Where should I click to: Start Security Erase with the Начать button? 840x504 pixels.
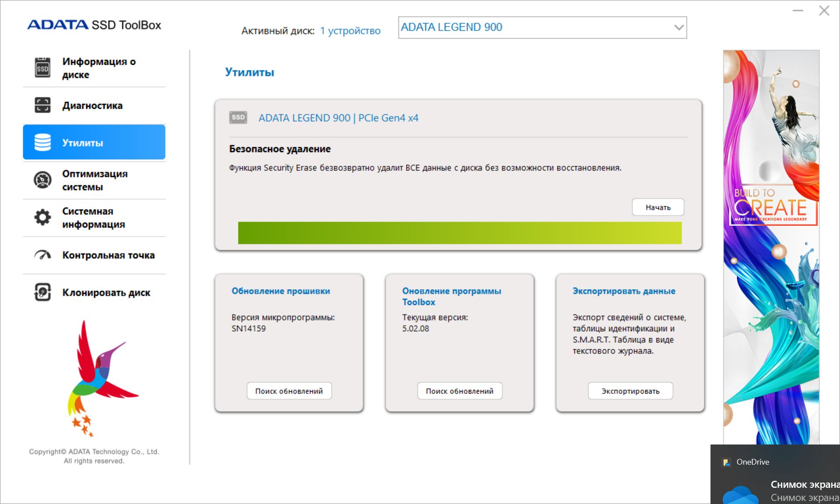pos(658,207)
